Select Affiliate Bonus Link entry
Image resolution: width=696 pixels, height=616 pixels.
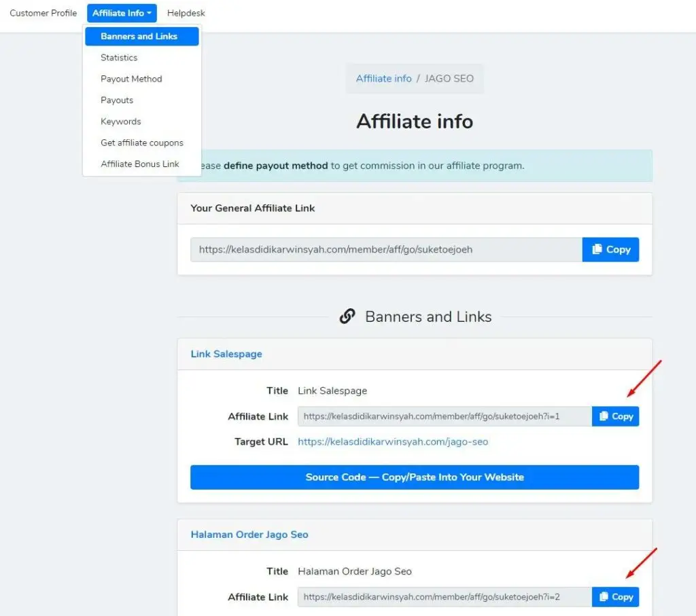(140, 164)
